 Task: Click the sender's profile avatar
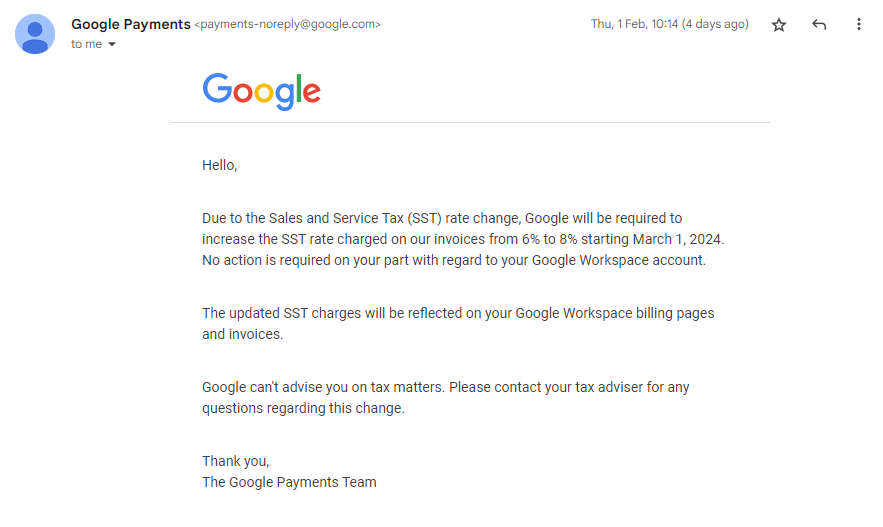tap(35, 34)
